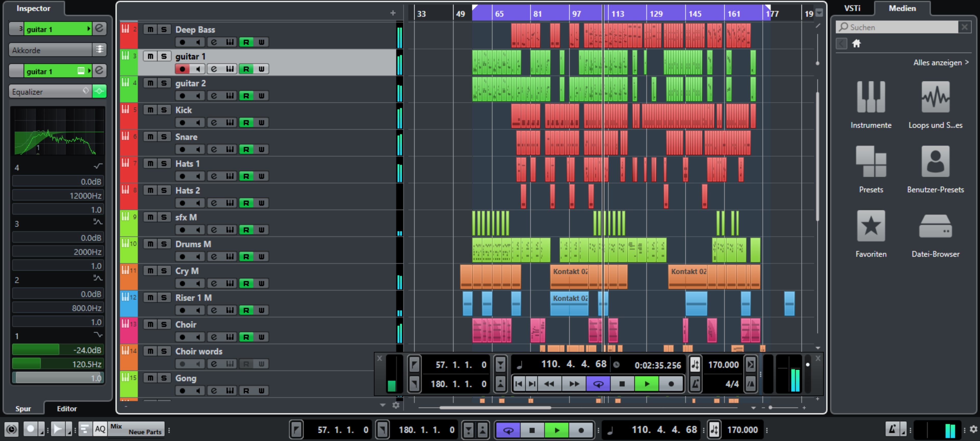
Task: Click Play in bottom transport bar
Action: coord(557,430)
